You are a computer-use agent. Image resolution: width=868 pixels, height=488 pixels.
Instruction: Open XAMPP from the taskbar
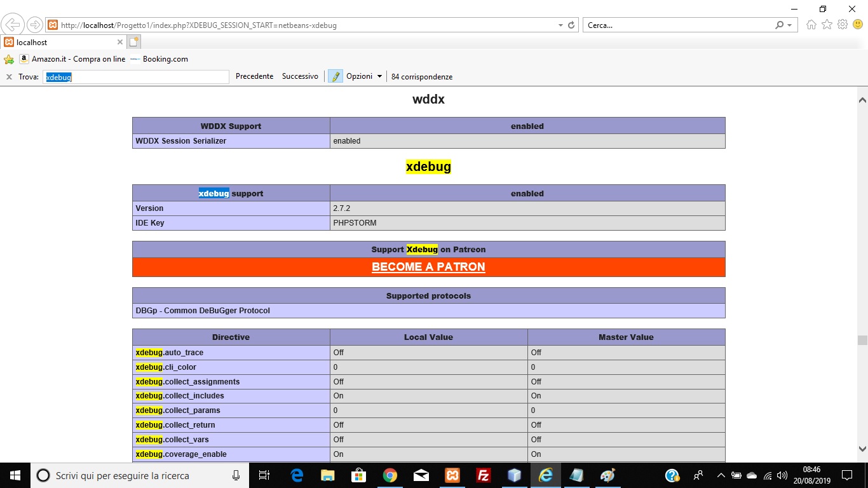(452, 475)
